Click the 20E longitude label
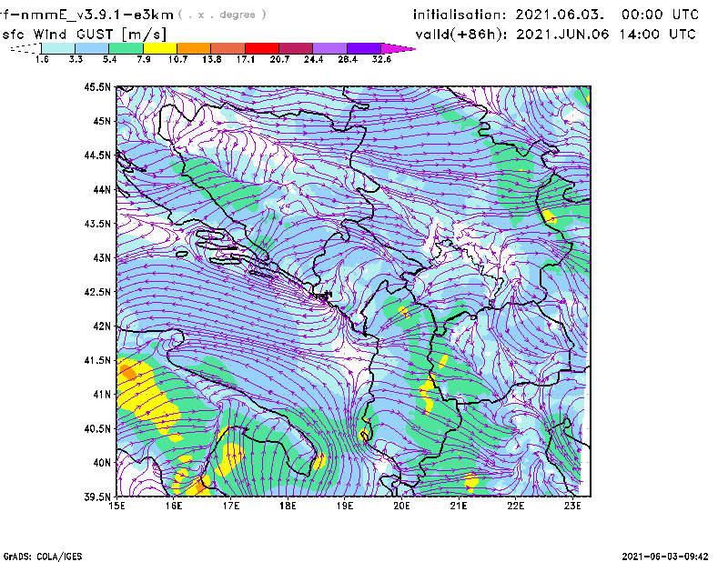Screen dimensions: 728x562 click(401, 506)
